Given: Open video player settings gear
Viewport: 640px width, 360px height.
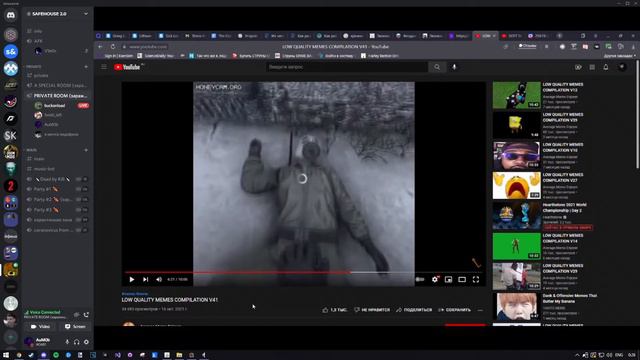Looking at the screenshot, I should 435,280.
